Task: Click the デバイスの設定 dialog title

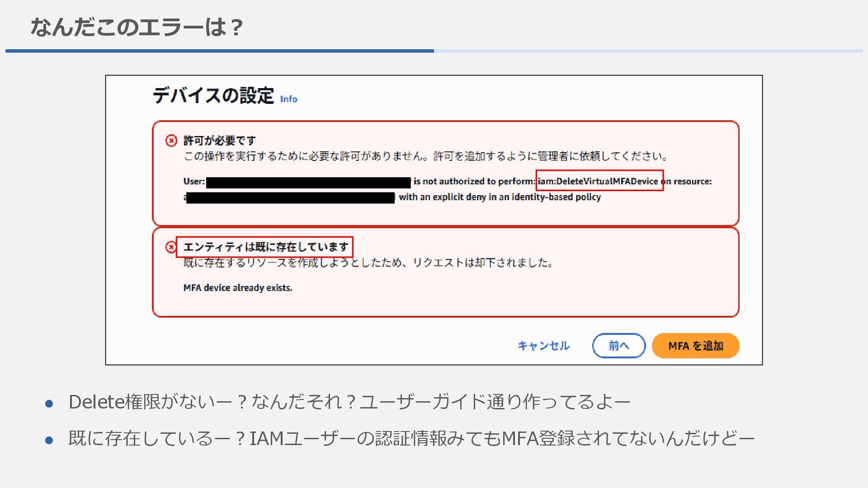Action: (213, 96)
